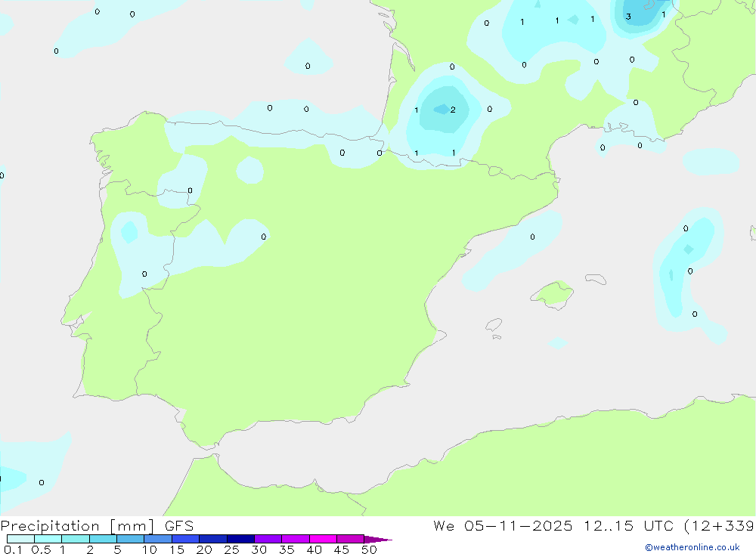Viewport: 756px width, 554px height.
Task: Click the "40" legend scale label
Action: (314, 549)
